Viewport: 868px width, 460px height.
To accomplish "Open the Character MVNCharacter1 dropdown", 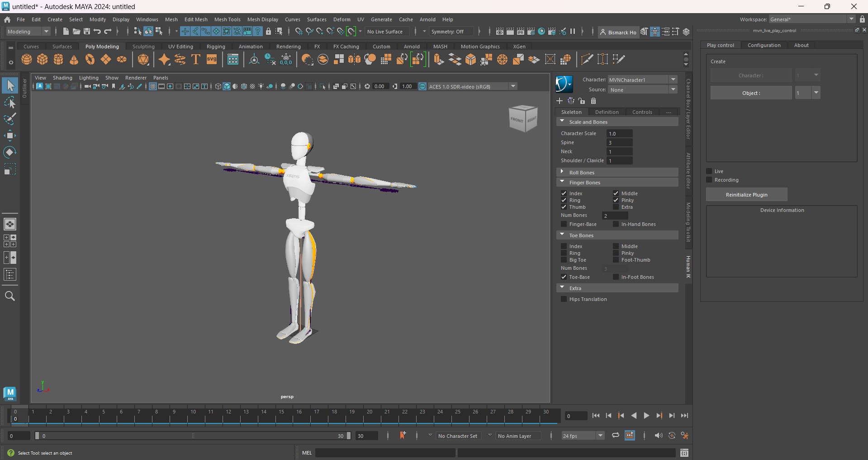I will coord(642,80).
